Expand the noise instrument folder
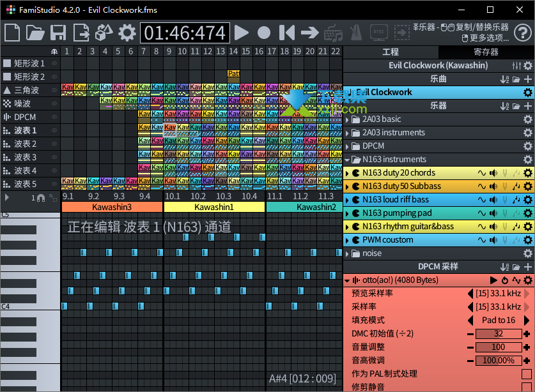This screenshot has height=392, width=535. pos(347,253)
